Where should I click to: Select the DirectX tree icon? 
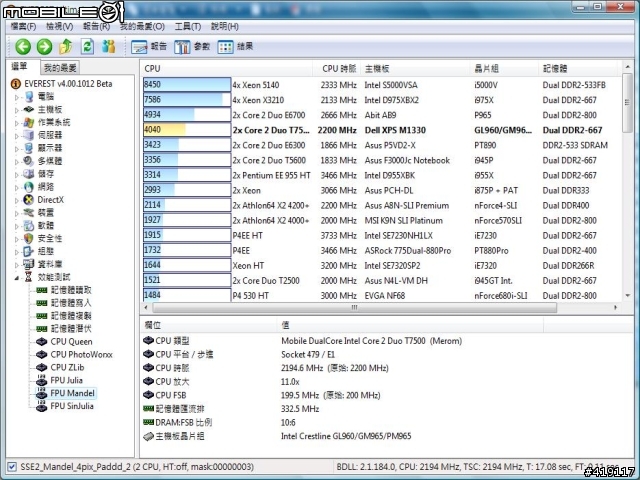tap(29, 200)
